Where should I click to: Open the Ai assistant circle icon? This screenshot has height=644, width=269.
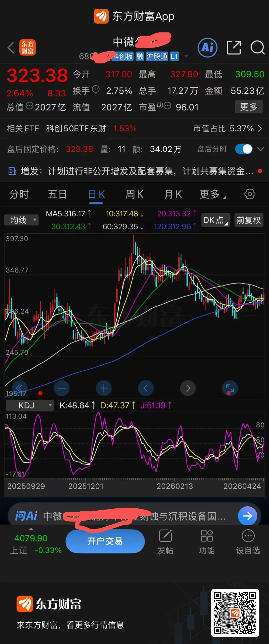(207, 47)
